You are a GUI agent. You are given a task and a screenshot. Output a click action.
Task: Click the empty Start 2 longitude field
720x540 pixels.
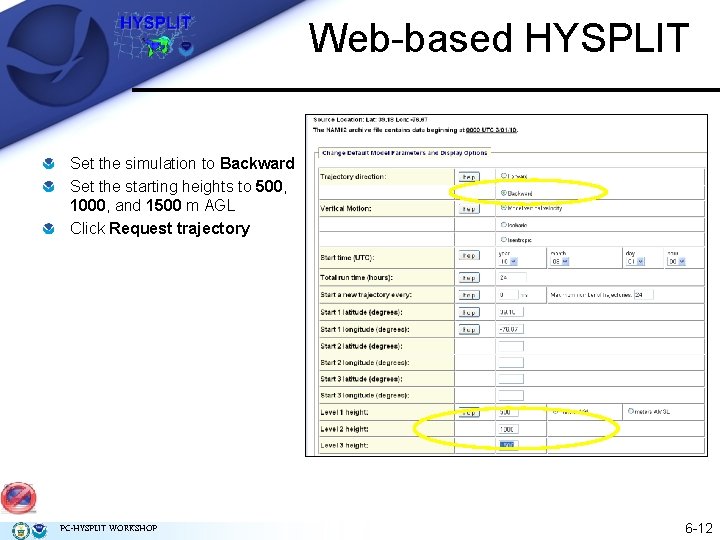coord(511,362)
